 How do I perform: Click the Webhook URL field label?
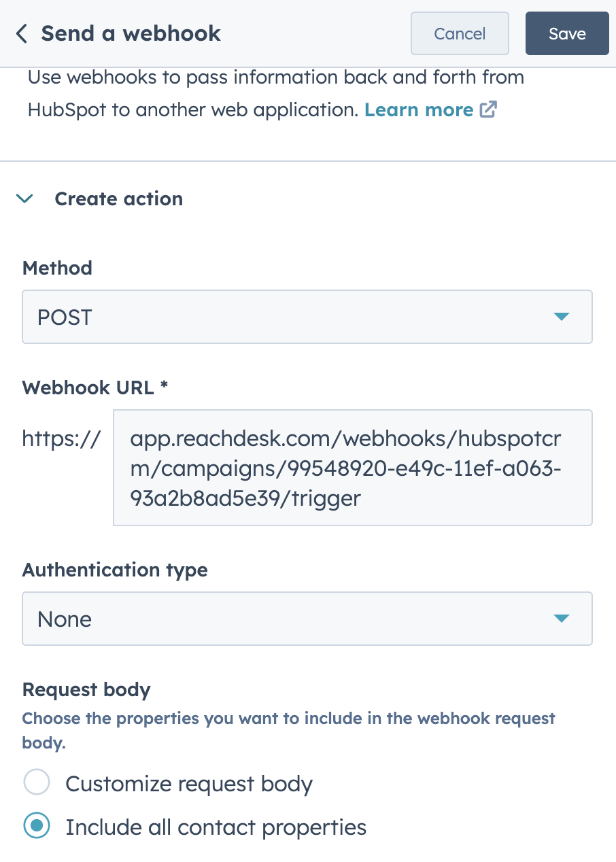click(95, 387)
